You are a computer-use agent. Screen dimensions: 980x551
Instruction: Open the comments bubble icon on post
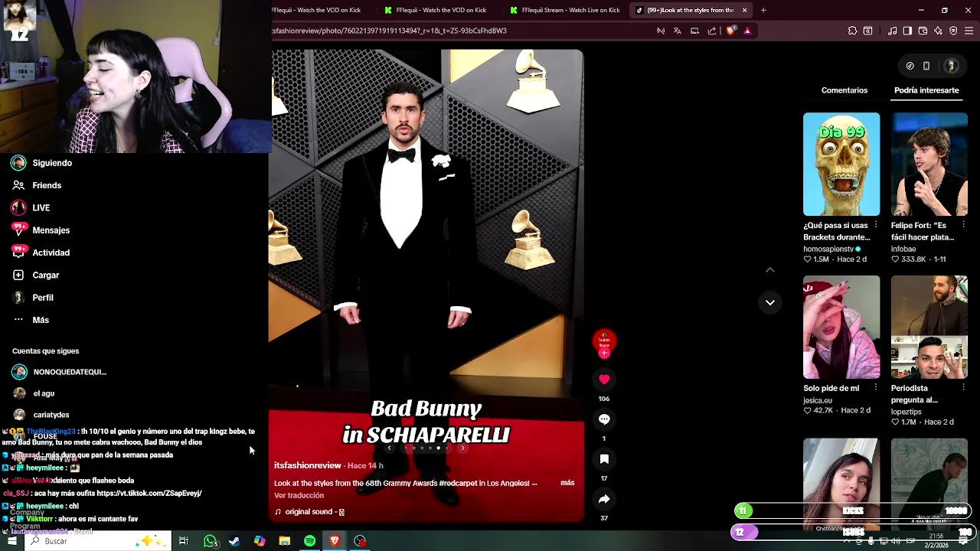tap(604, 419)
